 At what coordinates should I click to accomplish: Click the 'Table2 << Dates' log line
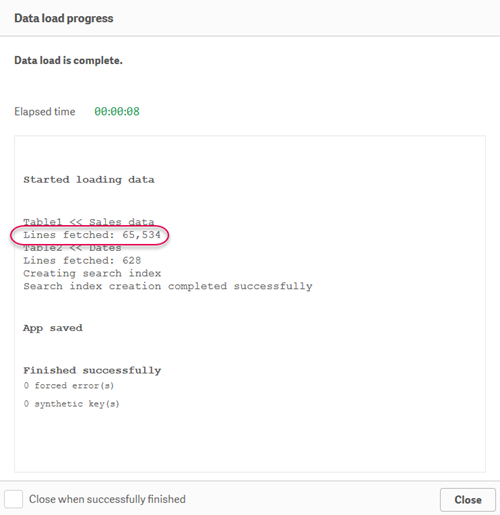(x=72, y=248)
